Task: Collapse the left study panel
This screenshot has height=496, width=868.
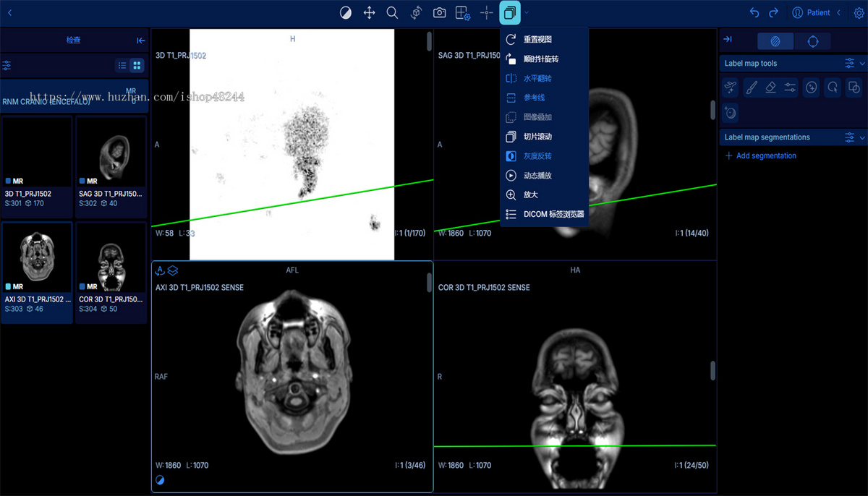Action: [140, 40]
